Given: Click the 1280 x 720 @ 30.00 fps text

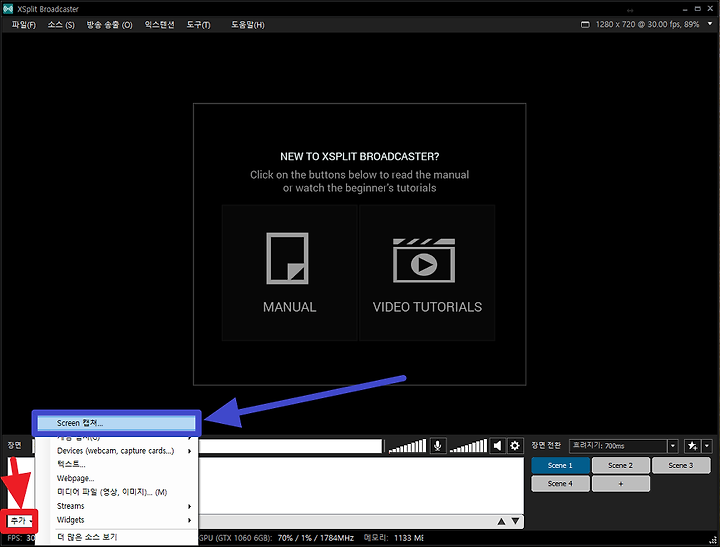Looking at the screenshot, I should (647, 24).
